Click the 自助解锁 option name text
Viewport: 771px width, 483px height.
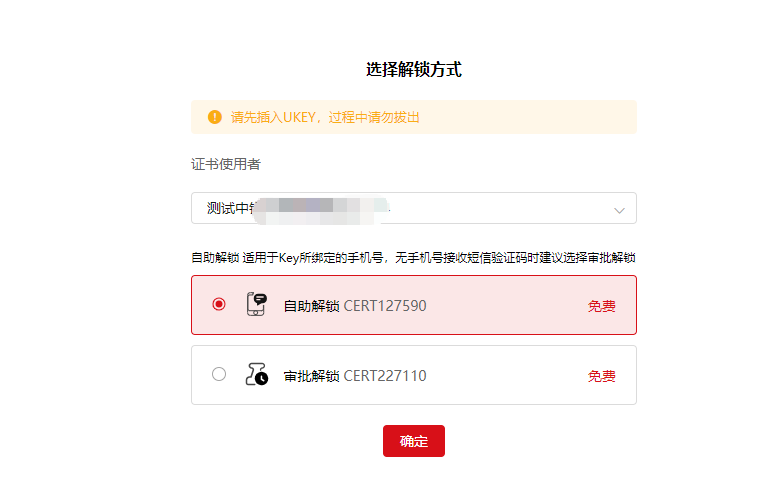click(311, 306)
